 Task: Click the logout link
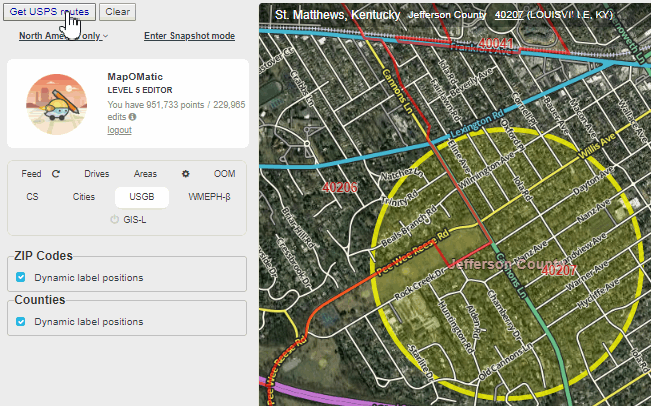[119, 130]
